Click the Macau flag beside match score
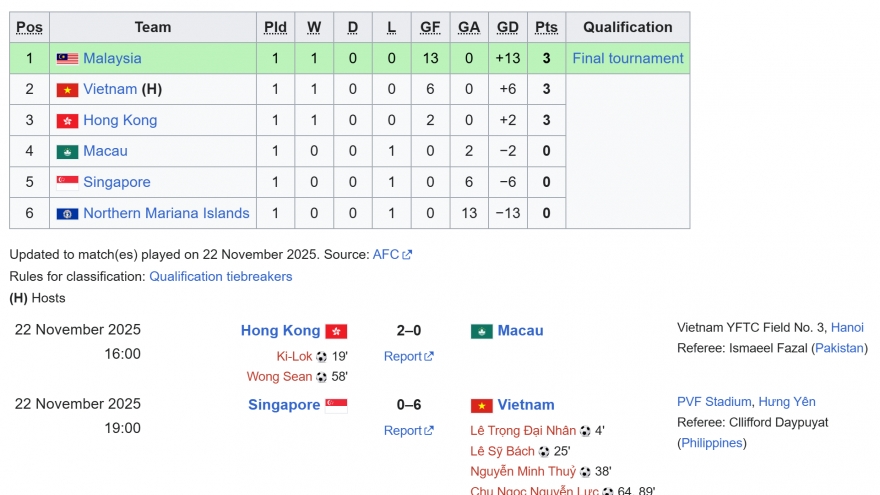Viewport: 880px width, 495px height. 482,331
